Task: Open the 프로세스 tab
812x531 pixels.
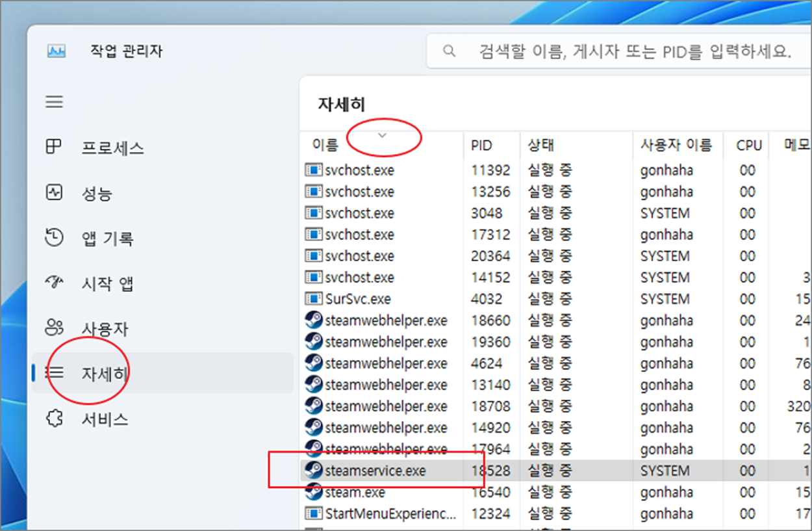Action: coord(162,148)
